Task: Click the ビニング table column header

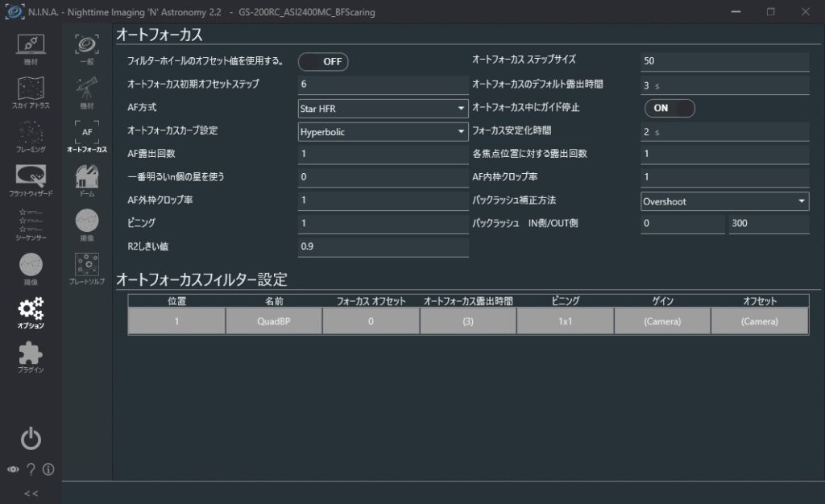Action: (x=565, y=300)
